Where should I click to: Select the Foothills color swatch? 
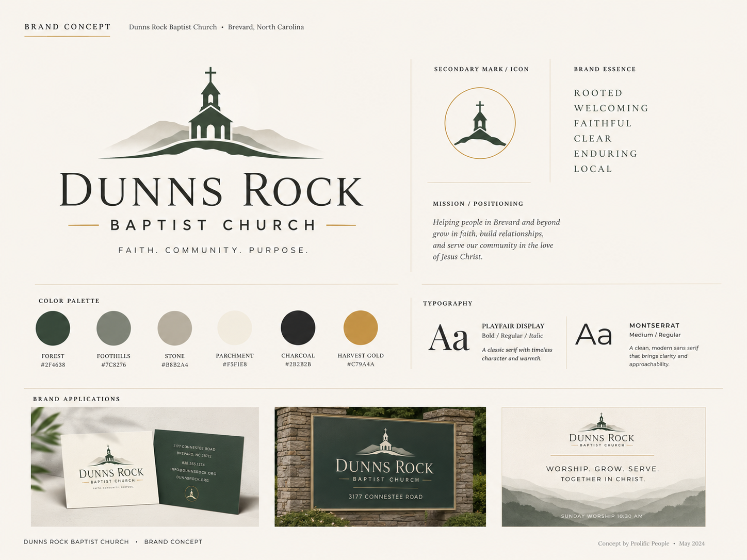pyautogui.click(x=113, y=328)
